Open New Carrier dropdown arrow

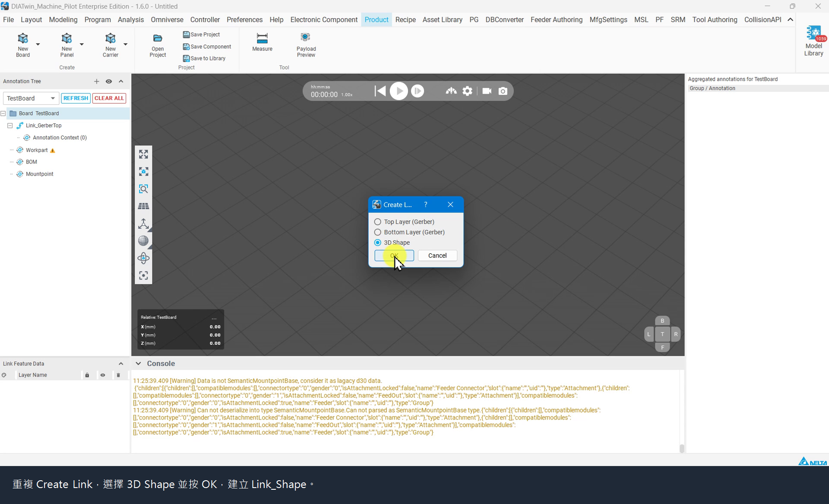click(126, 44)
